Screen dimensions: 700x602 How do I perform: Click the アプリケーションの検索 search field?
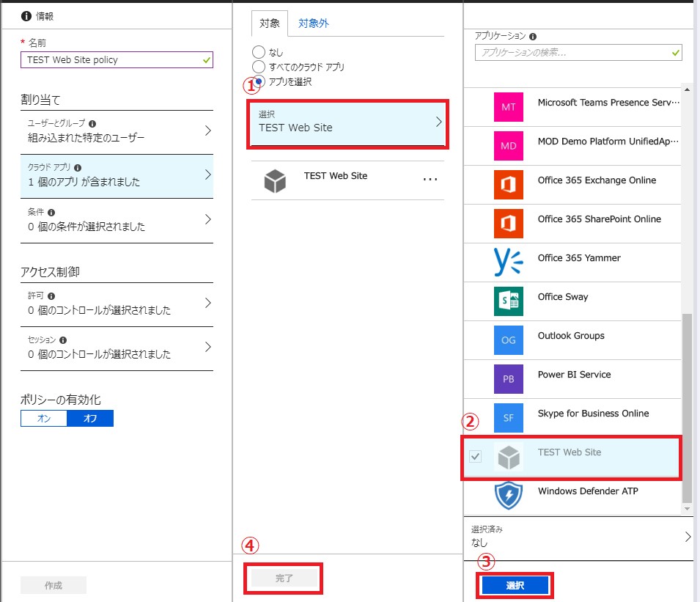(578, 53)
